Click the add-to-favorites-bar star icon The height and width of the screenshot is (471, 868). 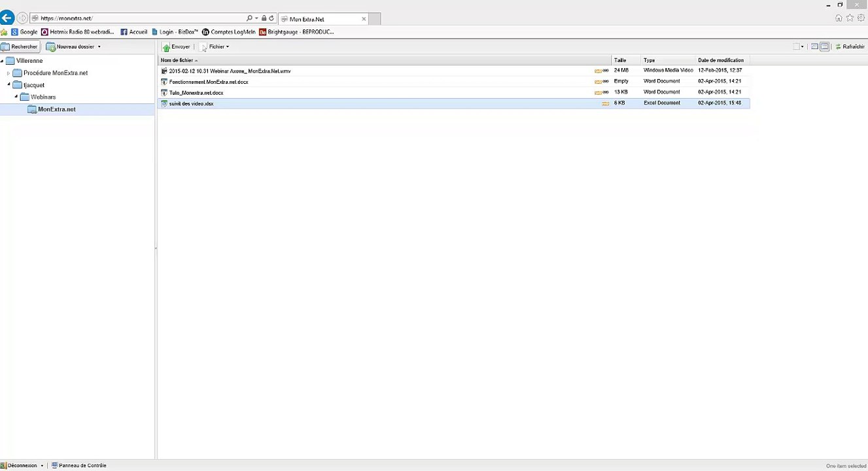click(4, 31)
